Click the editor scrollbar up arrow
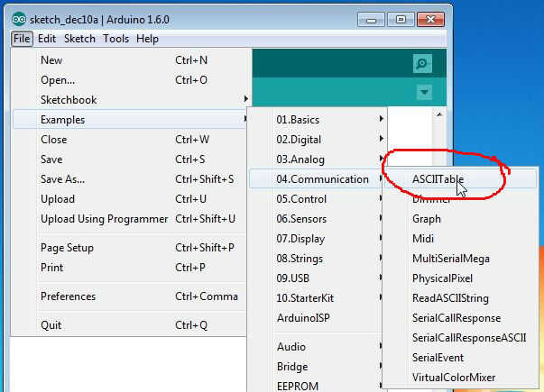Viewport: 544px width, 392px height. (x=439, y=114)
